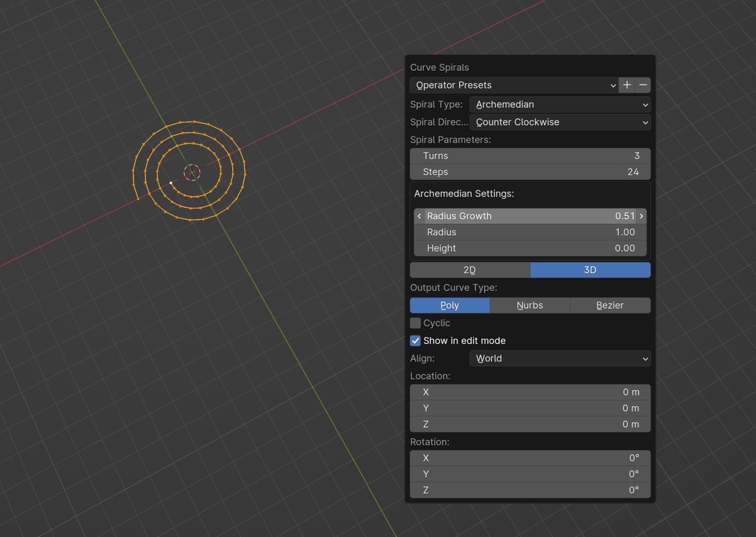Increase Radius Growth with right arrow
Viewport: 756px width, 537px height.
click(641, 216)
